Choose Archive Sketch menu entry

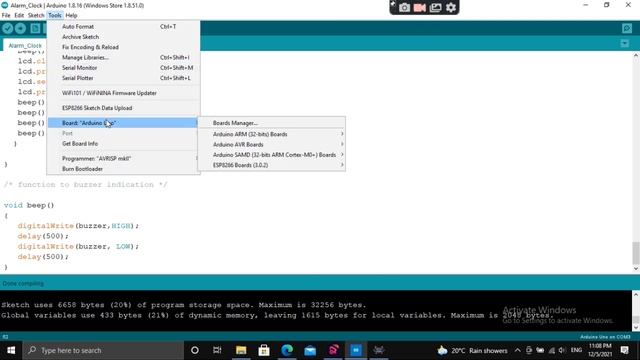[123, 37]
